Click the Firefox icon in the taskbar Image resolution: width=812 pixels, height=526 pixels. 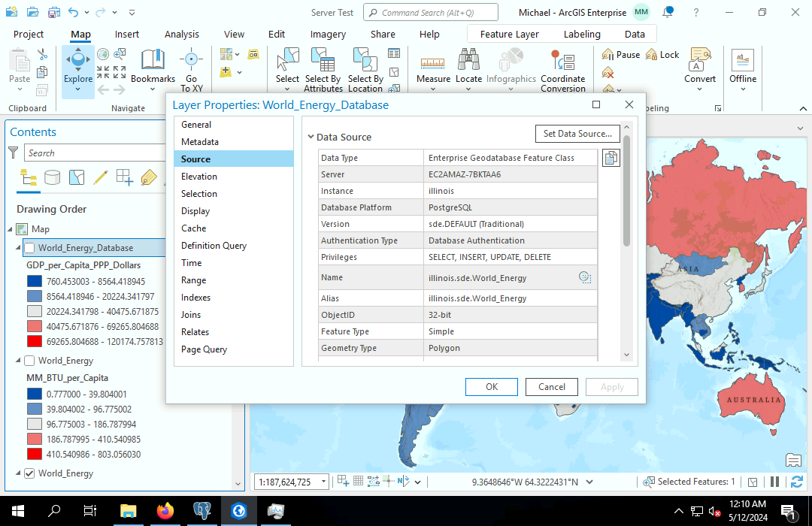click(165, 511)
